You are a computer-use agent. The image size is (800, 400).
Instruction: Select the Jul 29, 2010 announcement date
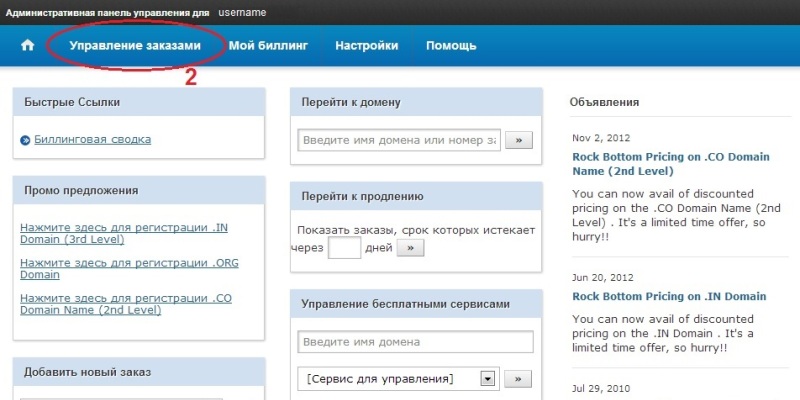click(601, 389)
